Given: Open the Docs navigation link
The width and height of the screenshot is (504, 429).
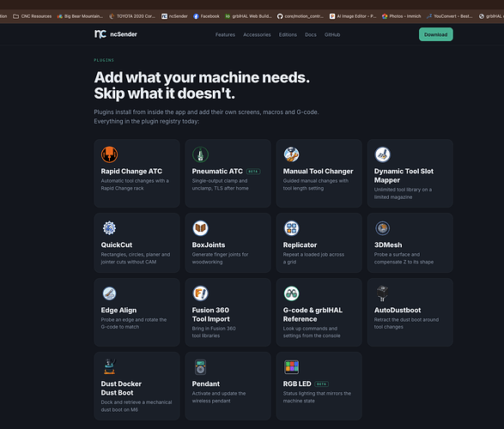Looking at the screenshot, I should (311, 34).
